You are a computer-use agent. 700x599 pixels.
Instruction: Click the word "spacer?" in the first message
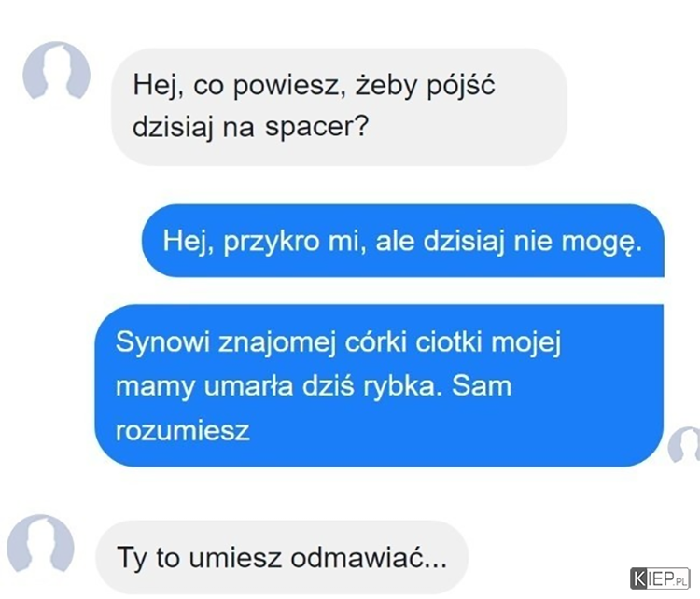click(x=317, y=127)
